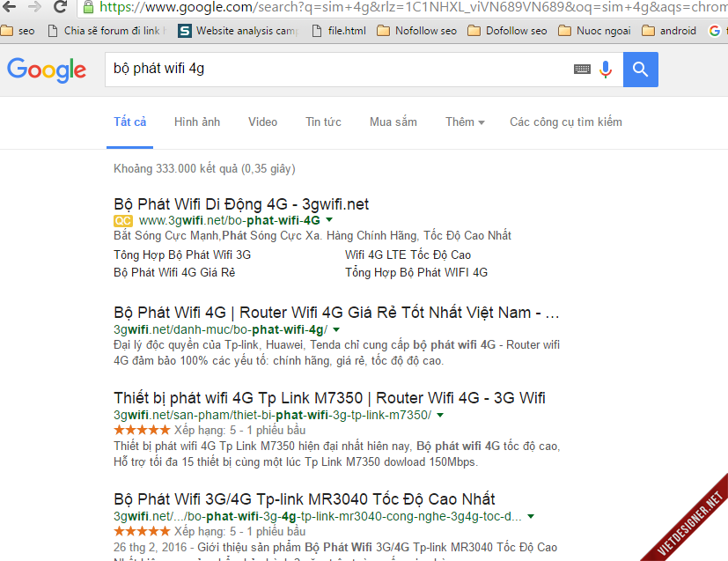Expand the dropdown arrow beside www.3gwifi.net/bo-phat-wifi-4G
Viewport: 728px width, 561px height.
click(x=329, y=219)
